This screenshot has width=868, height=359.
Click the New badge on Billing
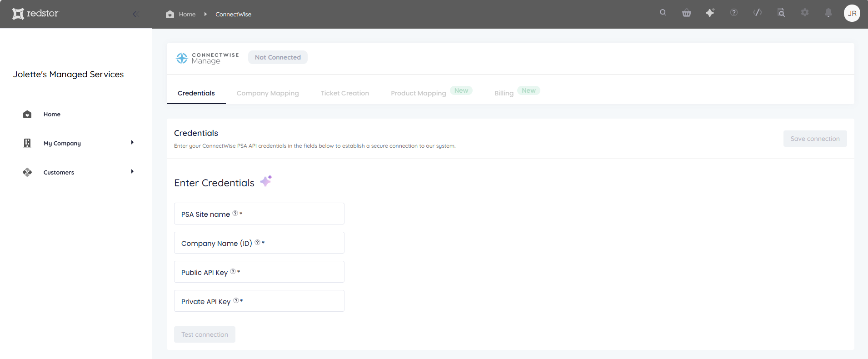coord(529,90)
